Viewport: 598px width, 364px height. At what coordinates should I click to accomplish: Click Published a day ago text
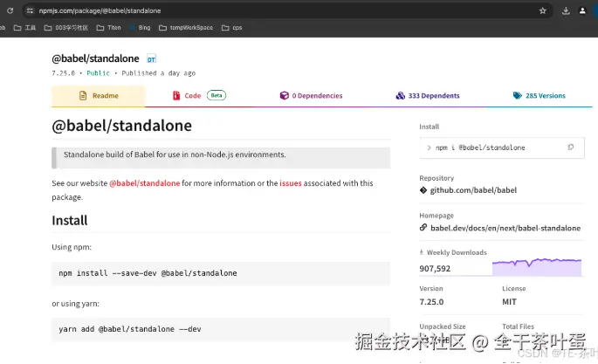(159, 73)
